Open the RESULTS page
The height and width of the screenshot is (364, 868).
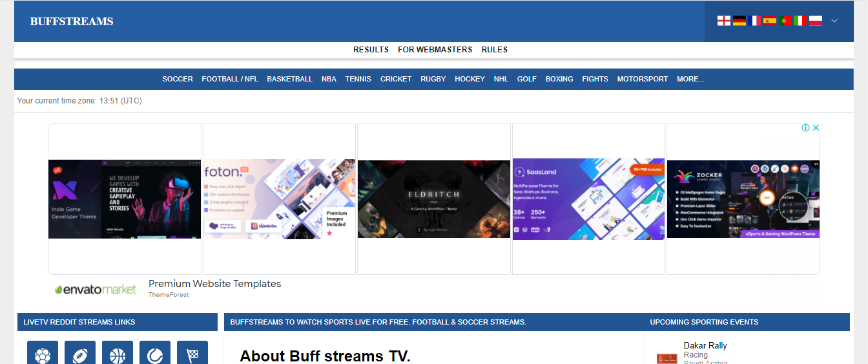(x=371, y=50)
